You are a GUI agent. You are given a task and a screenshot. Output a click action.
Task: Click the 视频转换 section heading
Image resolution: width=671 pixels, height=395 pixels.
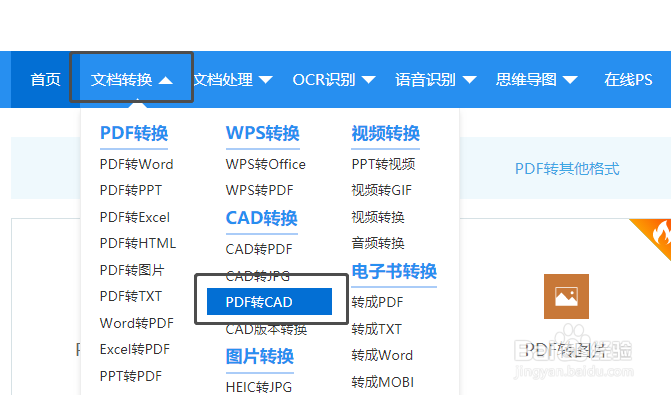[x=385, y=134]
